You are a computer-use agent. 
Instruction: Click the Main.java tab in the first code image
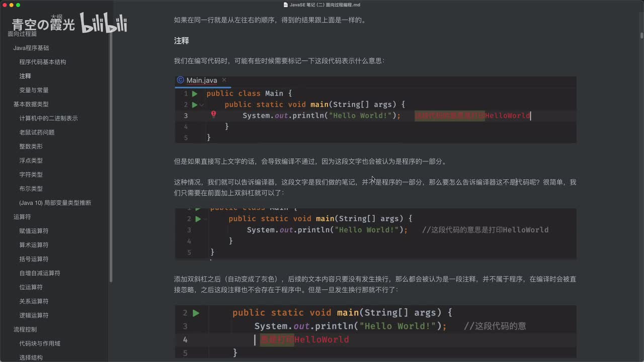(202, 80)
